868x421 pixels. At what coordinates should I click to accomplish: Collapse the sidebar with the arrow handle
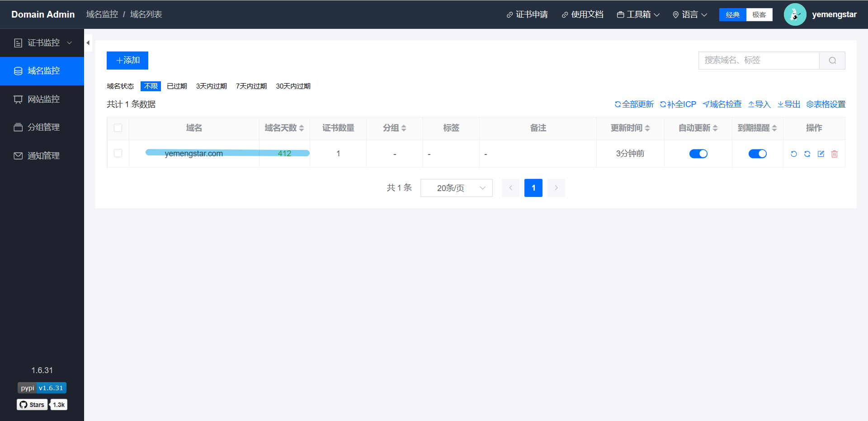pyautogui.click(x=88, y=43)
